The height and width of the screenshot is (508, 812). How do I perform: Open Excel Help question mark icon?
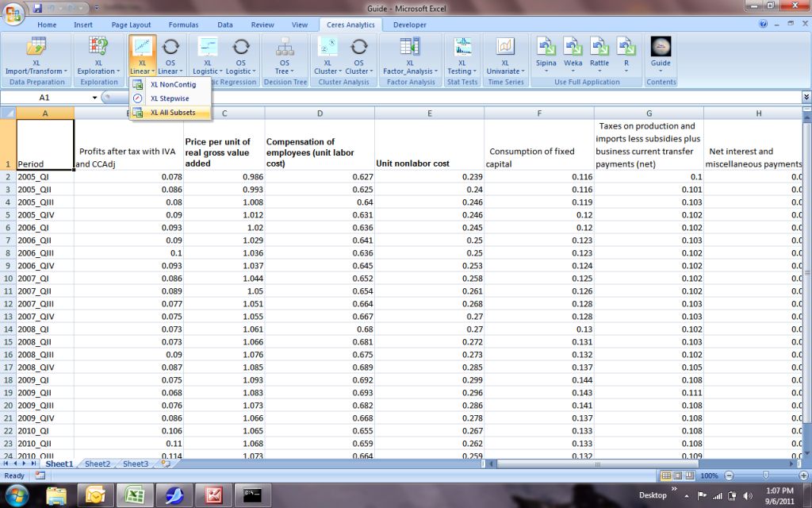pyautogui.click(x=764, y=24)
